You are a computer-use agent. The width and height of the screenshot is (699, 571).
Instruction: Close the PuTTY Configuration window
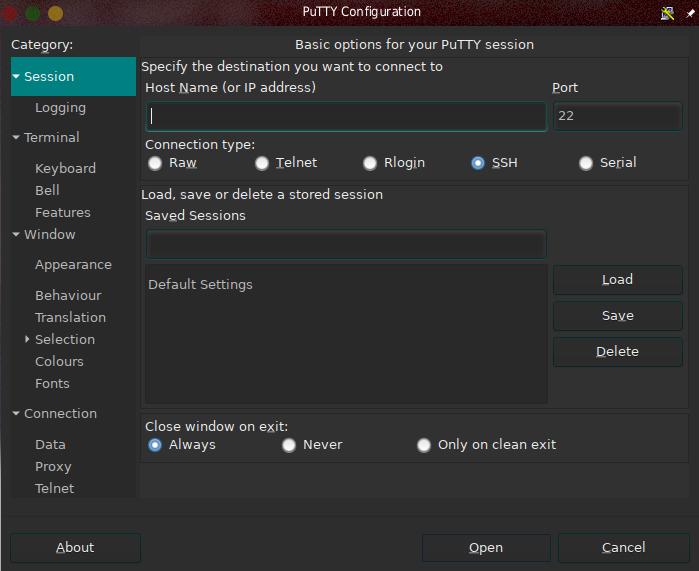[x=8, y=13]
